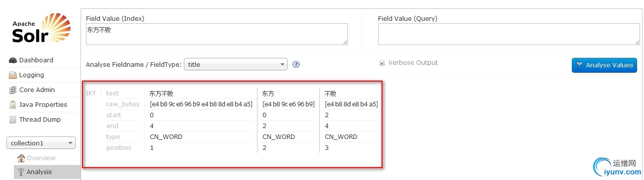Click the Logging notepad icon
The width and height of the screenshot is (644, 180).
click(x=13, y=75)
